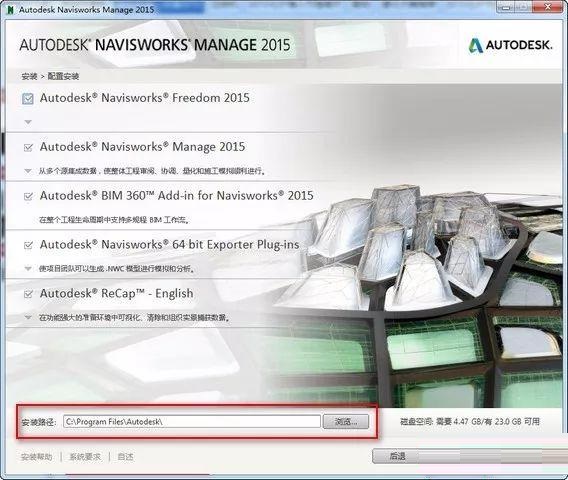568x480 pixels.
Task: Click the Autodesk logo at top right
Action: [510, 45]
